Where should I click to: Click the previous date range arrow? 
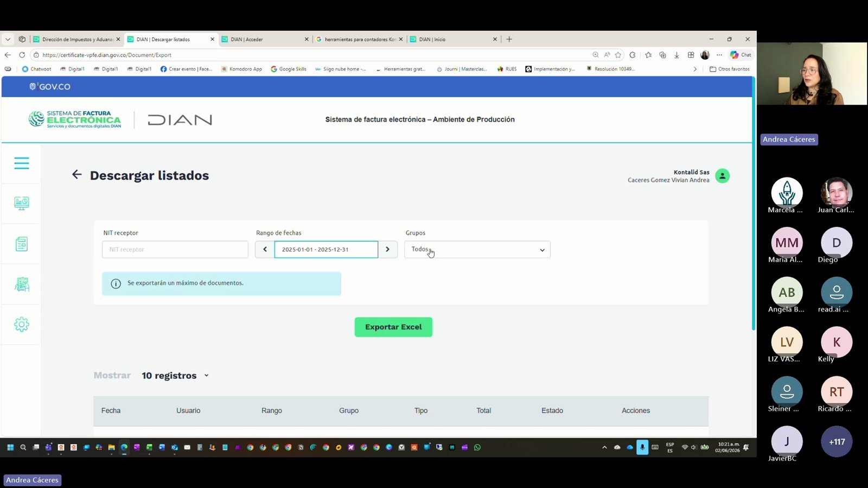tap(265, 250)
